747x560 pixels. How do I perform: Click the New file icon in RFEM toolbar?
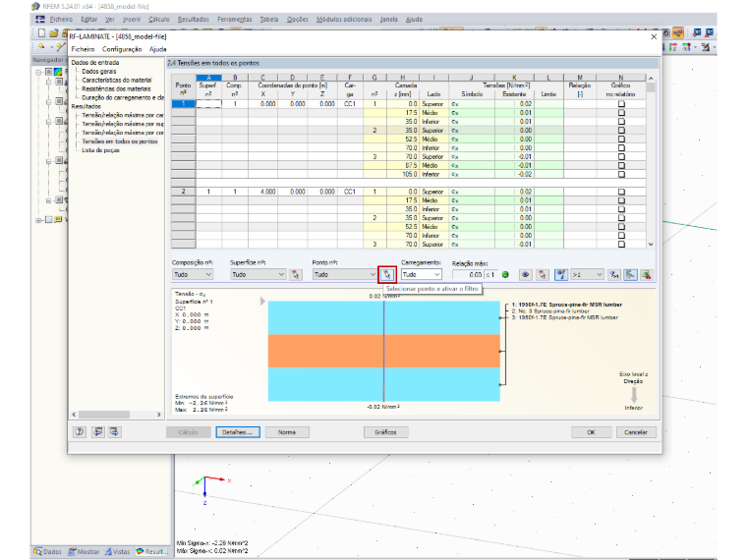[41, 32]
